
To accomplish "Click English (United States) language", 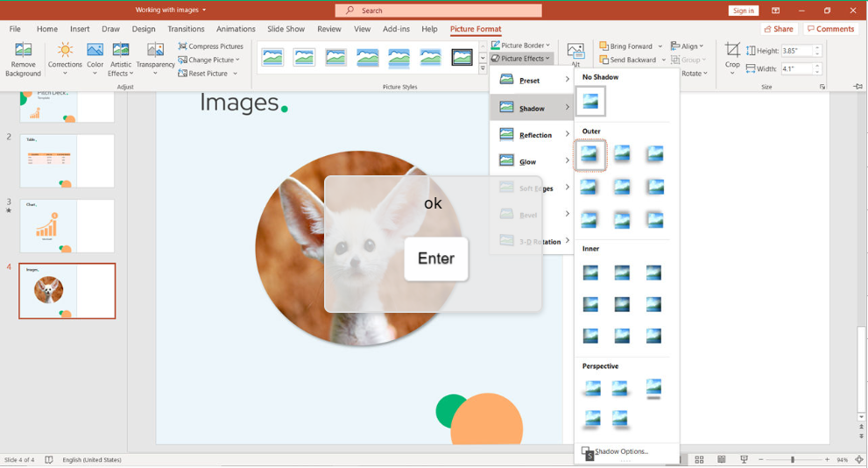I will 92,460.
